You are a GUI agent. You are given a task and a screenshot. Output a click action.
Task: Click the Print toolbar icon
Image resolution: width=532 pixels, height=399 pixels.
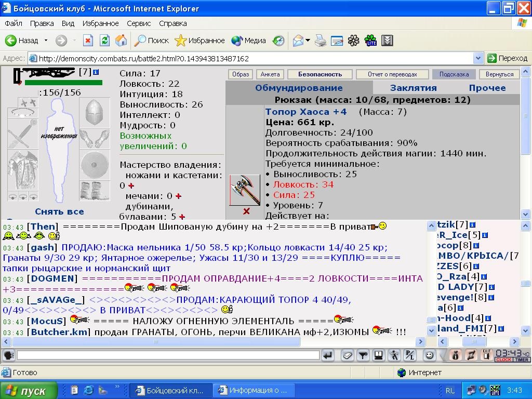320,41
